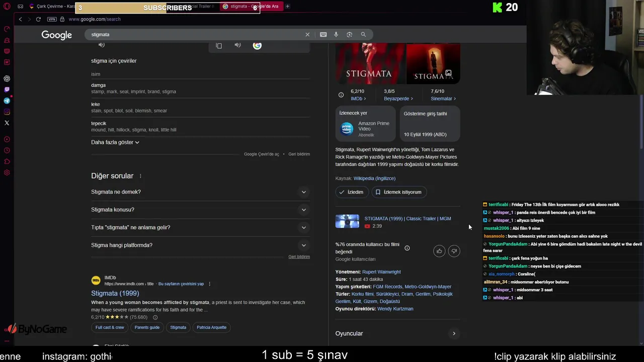Image resolution: width=644 pixels, height=362 pixels.
Task: Open X (Twitter) from Opera sidebar
Action: (7, 123)
